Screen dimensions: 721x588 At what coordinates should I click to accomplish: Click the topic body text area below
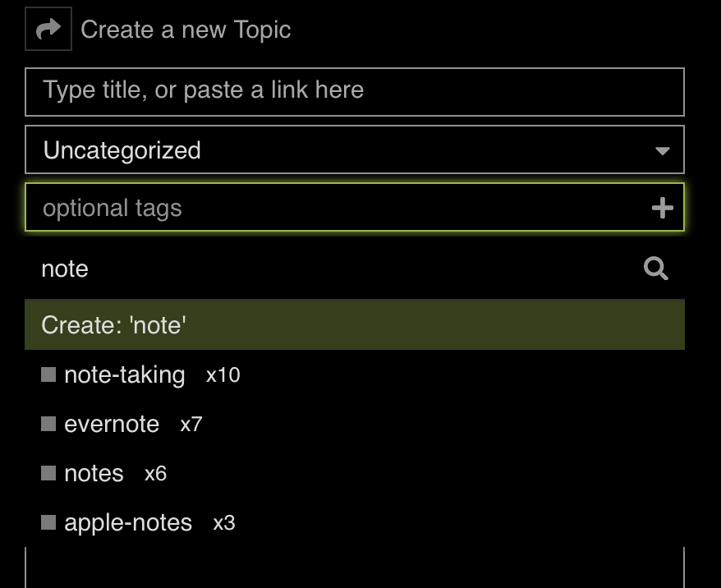355,567
